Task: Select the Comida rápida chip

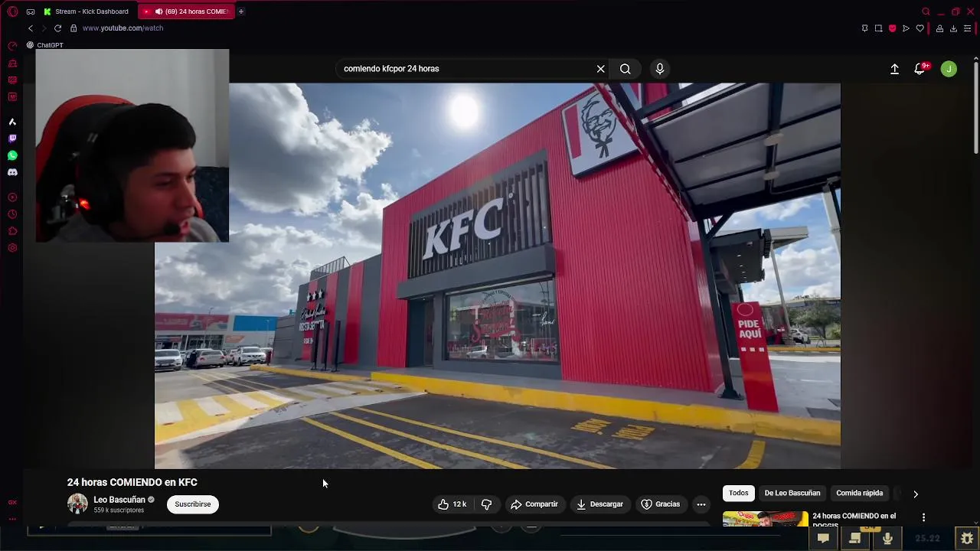Action: [x=860, y=493]
